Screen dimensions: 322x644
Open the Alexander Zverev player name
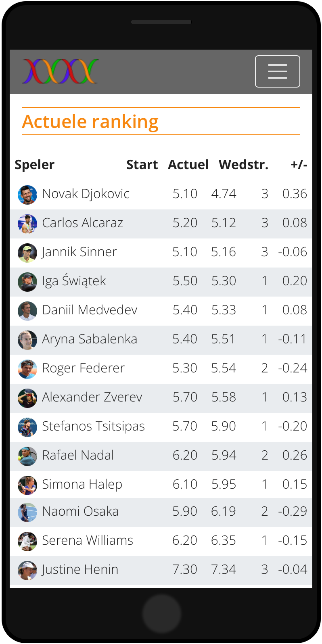click(x=92, y=397)
